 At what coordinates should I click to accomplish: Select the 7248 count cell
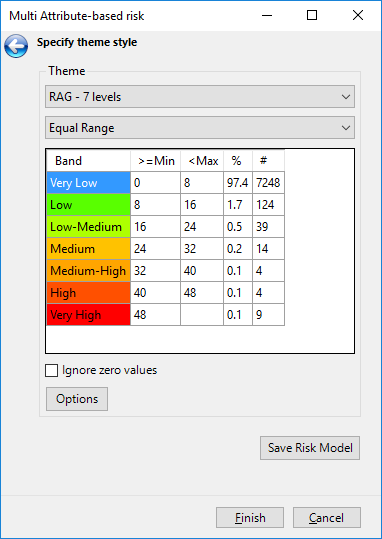pos(268,183)
